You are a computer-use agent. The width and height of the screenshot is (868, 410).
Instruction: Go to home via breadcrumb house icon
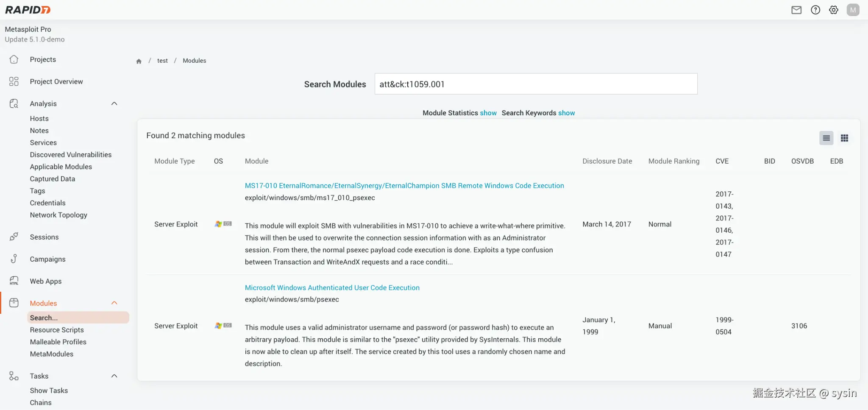tap(139, 61)
